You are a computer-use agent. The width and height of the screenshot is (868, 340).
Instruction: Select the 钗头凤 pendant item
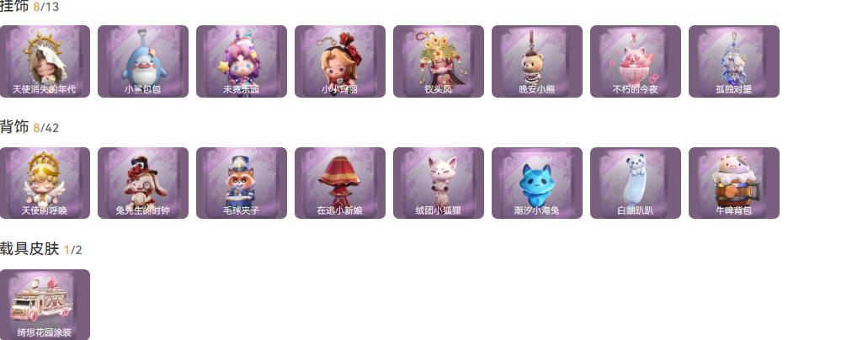click(439, 61)
